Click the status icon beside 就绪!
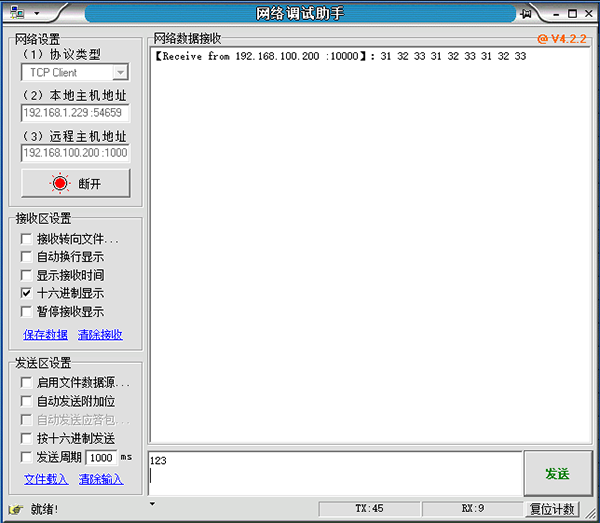Screen dimensions: 600x523 (16, 509)
